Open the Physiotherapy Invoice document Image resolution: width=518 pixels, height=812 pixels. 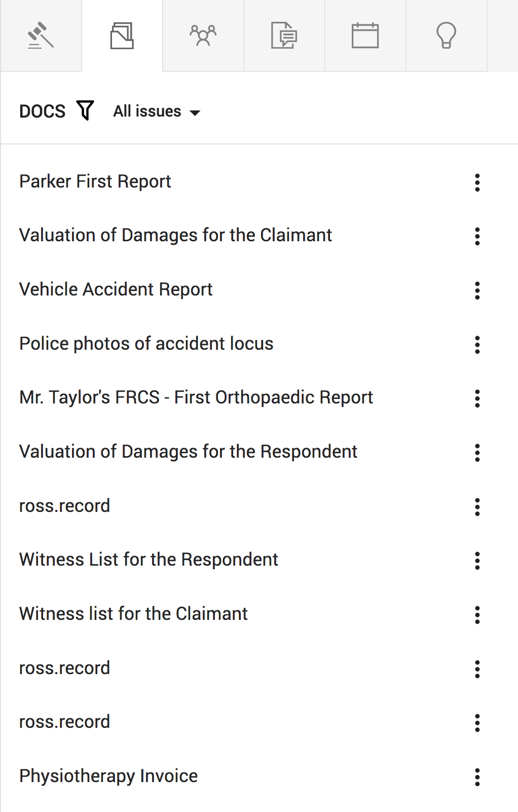108,776
